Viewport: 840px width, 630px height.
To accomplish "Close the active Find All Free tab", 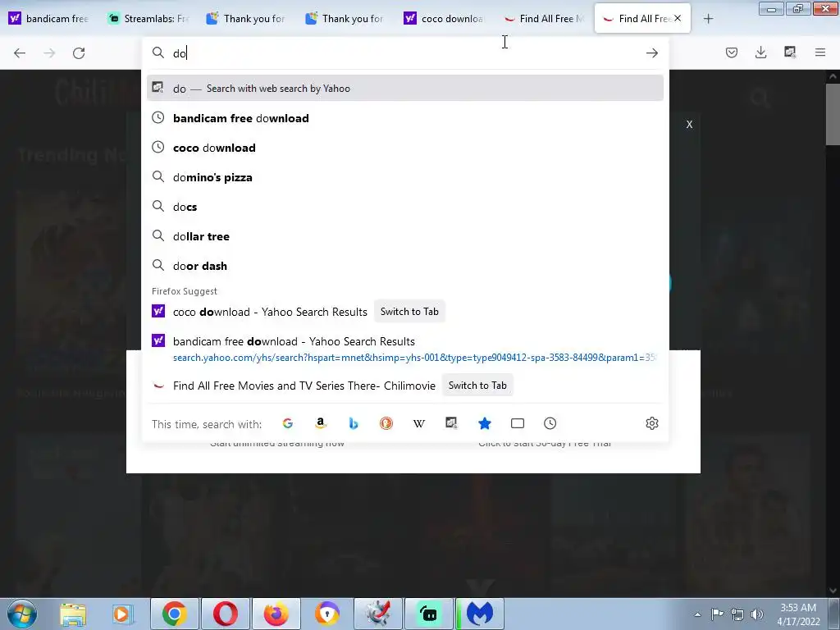I will [x=678, y=18].
